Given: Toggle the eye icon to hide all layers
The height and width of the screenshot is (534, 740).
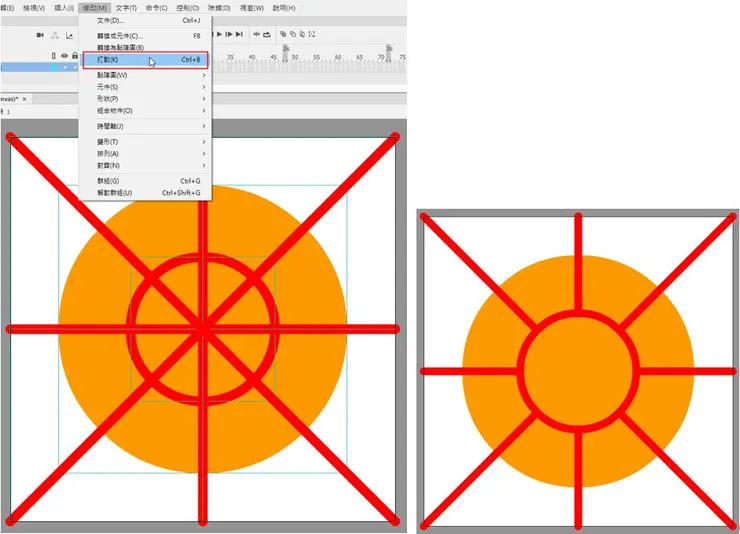Looking at the screenshot, I should pos(65,56).
